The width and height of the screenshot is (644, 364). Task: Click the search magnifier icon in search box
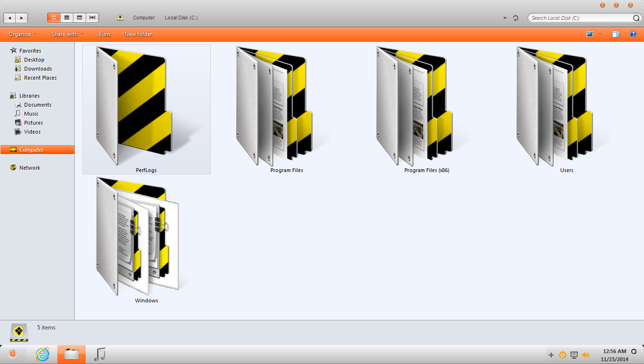636,18
